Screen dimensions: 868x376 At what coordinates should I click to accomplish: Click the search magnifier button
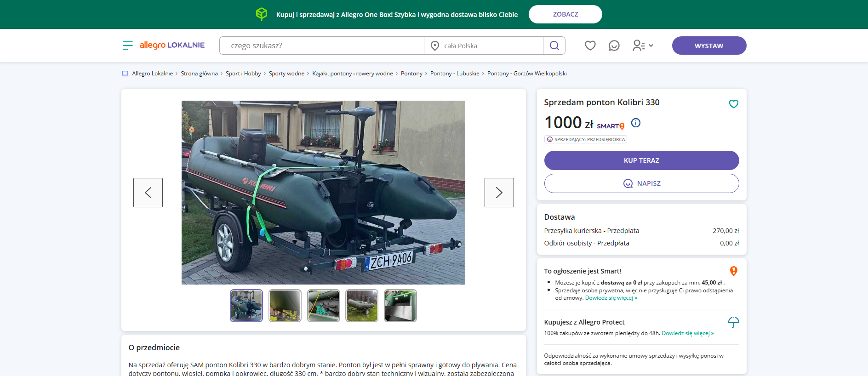pyautogui.click(x=554, y=46)
